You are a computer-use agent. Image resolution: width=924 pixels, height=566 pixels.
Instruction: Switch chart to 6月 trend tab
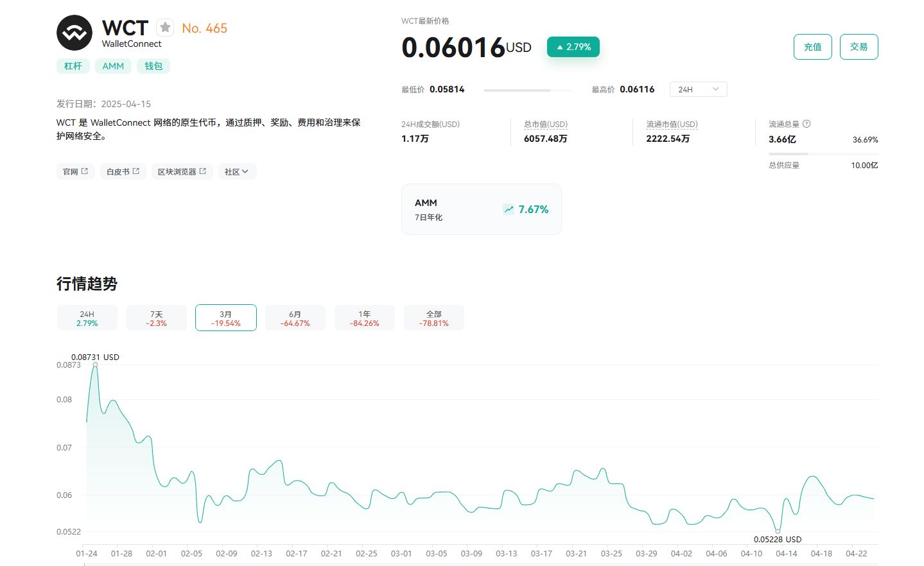(x=295, y=318)
